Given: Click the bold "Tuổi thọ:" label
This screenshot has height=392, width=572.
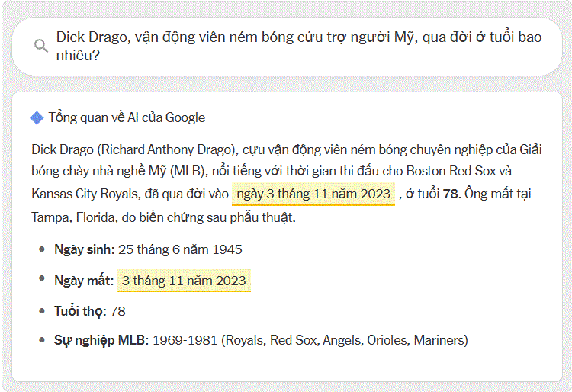Looking at the screenshot, I should 80,311.
